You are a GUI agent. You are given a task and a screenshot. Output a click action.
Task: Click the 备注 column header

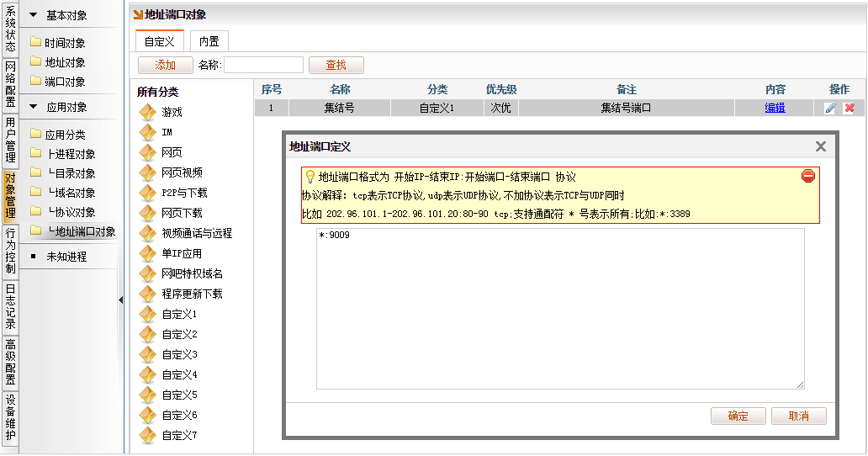pyautogui.click(x=627, y=90)
